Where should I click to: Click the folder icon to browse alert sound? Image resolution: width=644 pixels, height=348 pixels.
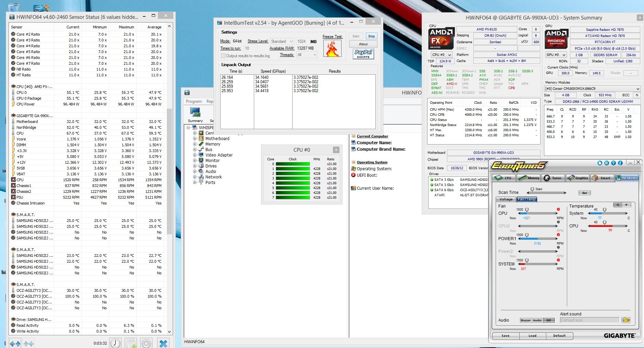pos(626,320)
